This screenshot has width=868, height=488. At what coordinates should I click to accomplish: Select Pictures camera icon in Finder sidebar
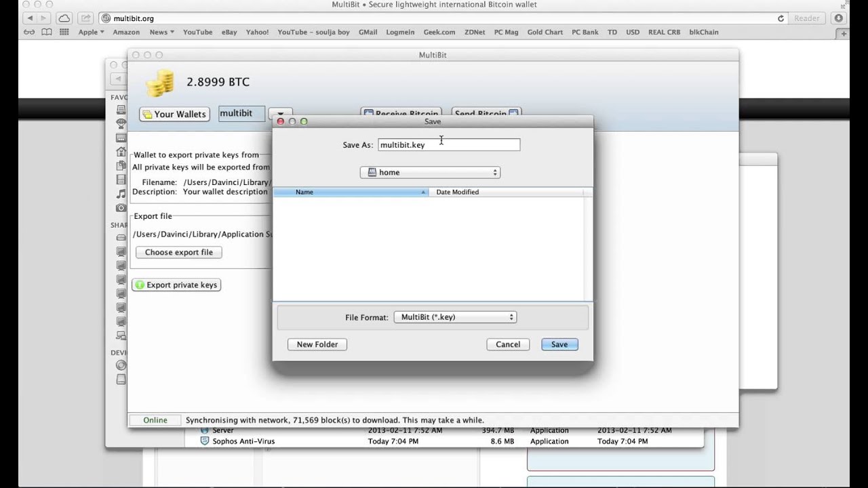[x=121, y=207]
